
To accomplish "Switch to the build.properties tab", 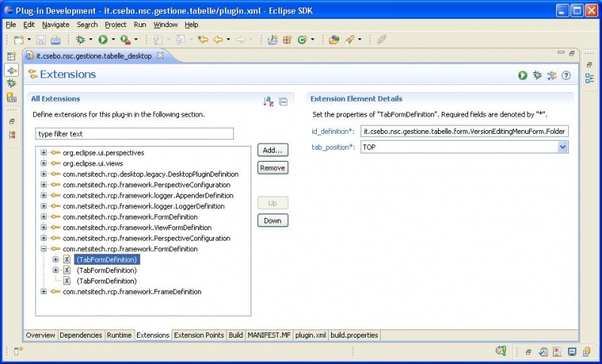I will [x=354, y=335].
